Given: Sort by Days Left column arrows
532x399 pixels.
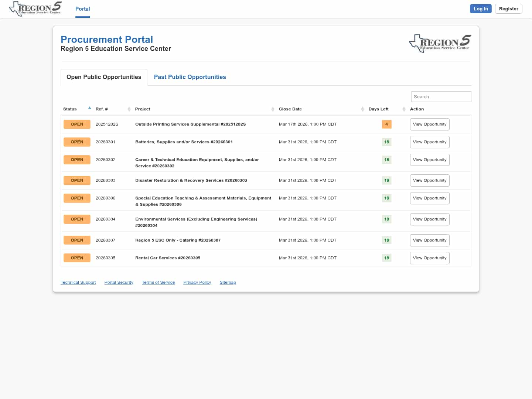Looking at the screenshot, I should (x=404, y=109).
